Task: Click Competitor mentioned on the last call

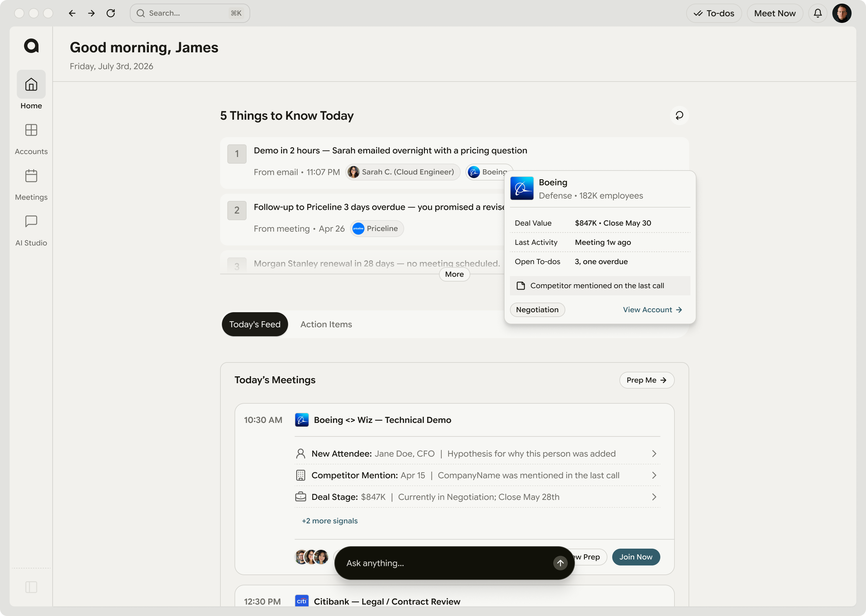Action: 600,286
